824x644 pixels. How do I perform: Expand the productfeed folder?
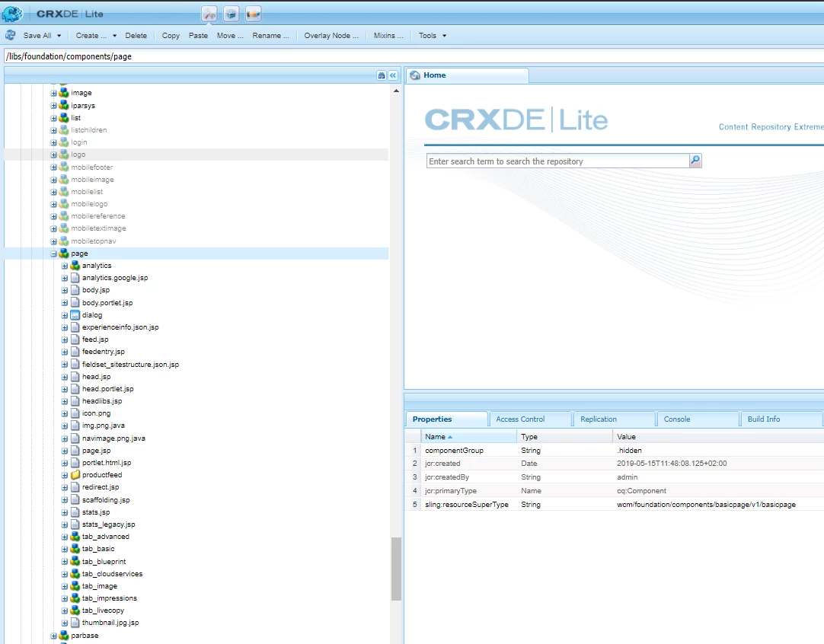[x=65, y=475]
